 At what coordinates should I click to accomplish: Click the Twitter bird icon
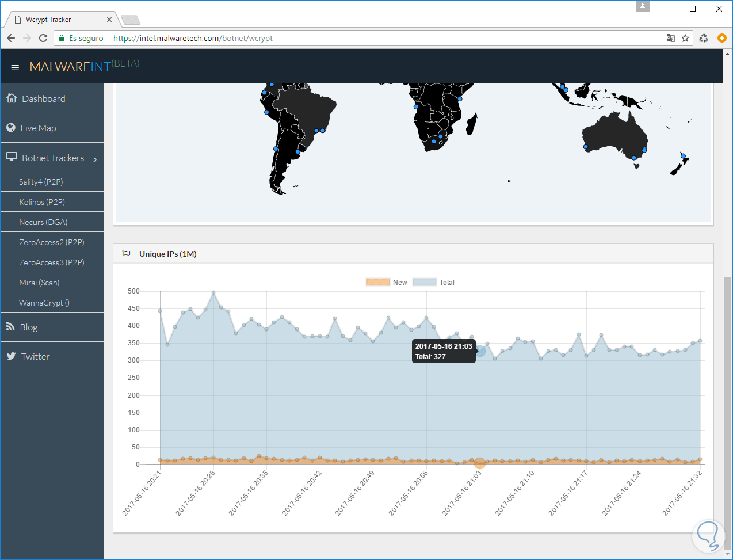point(11,356)
